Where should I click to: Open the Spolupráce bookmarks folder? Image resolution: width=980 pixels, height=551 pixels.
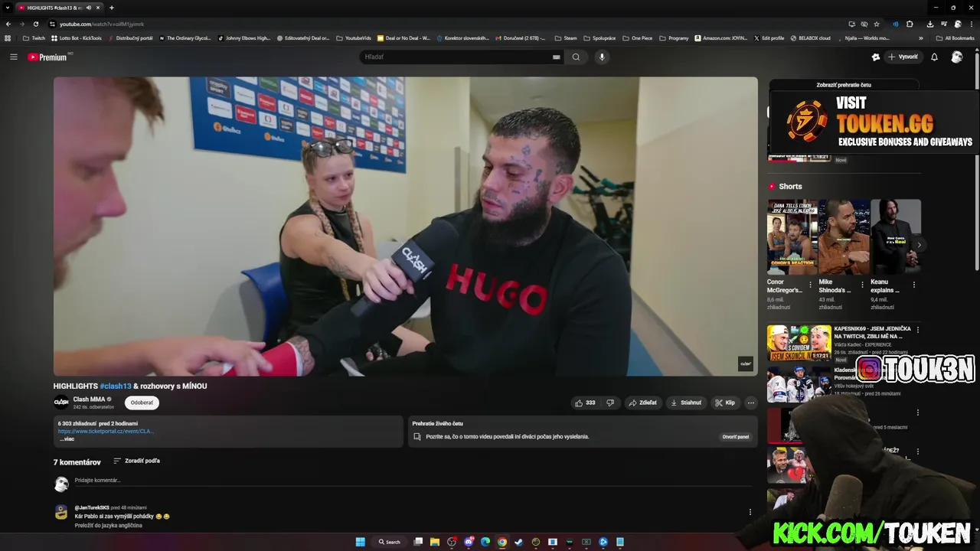pyautogui.click(x=599, y=37)
